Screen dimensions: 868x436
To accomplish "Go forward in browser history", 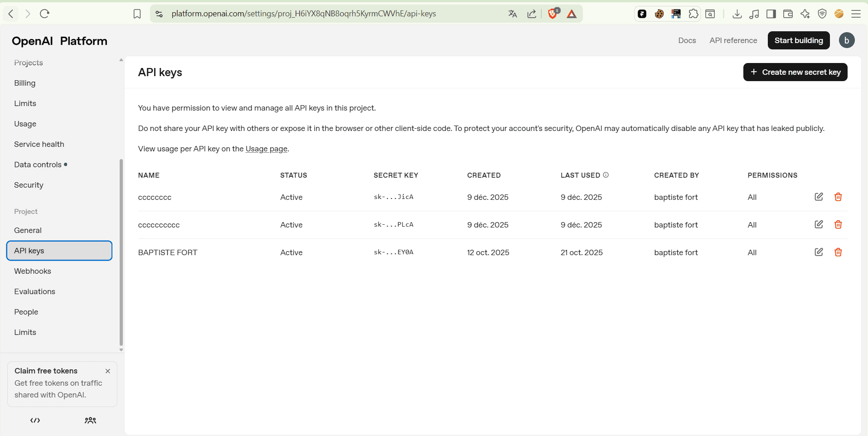I will pos(28,14).
